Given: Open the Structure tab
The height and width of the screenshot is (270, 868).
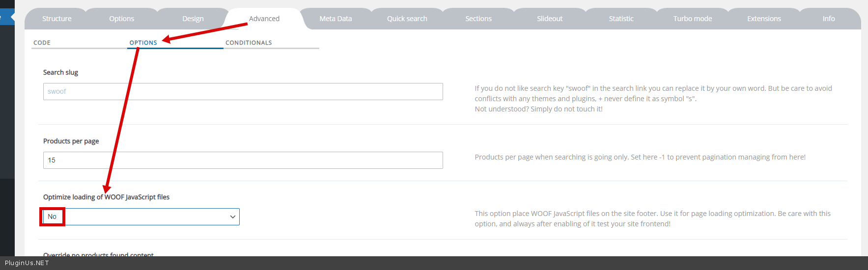Looking at the screenshot, I should click(x=56, y=19).
